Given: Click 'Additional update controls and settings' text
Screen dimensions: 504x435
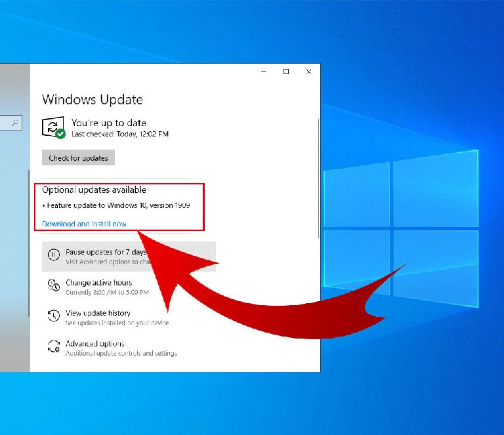Looking at the screenshot, I should coord(121,353).
